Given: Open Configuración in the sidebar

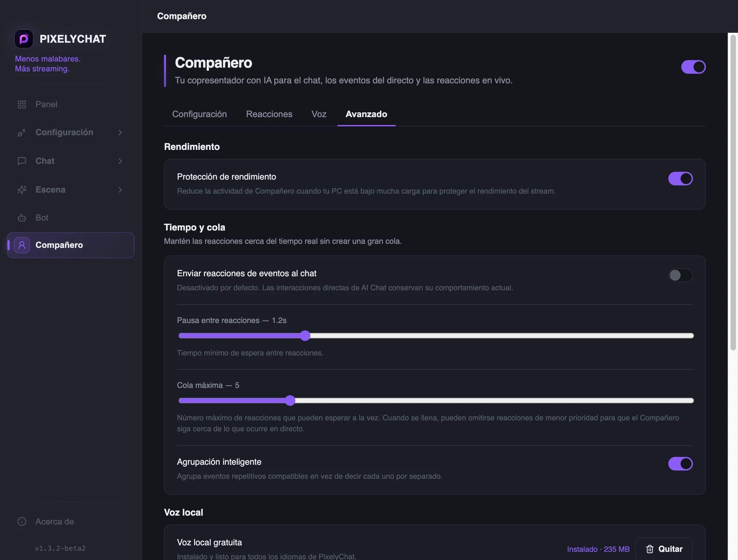Looking at the screenshot, I should click(x=71, y=132).
